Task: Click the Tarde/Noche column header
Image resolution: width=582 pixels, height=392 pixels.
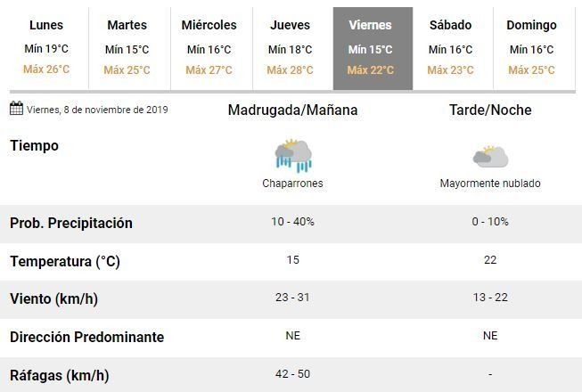Action: [x=490, y=110]
